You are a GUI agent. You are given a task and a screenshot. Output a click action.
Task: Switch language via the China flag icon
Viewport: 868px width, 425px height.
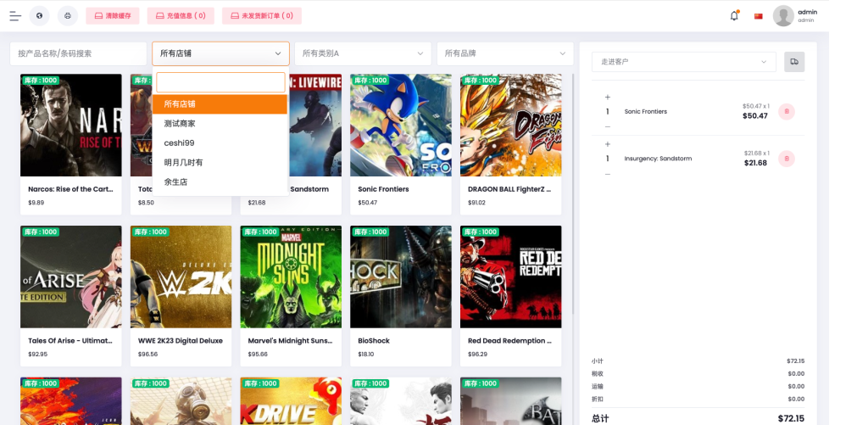(x=759, y=16)
